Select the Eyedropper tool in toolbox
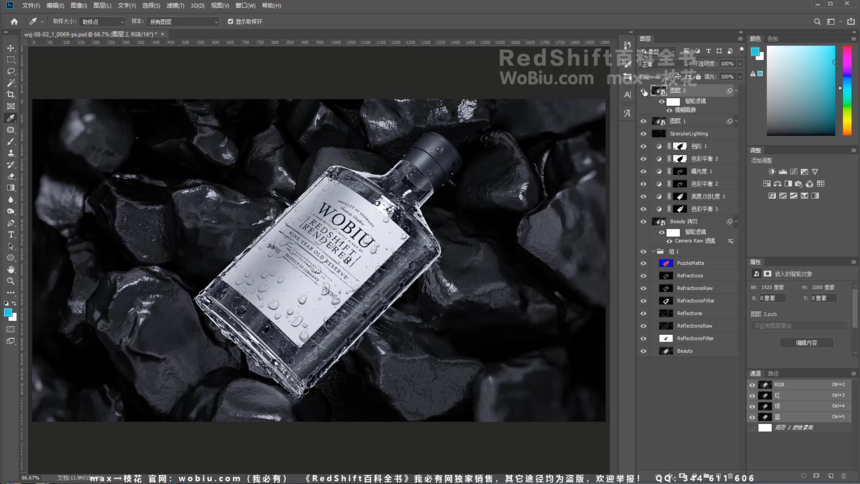The height and width of the screenshot is (484, 860). coord(10,118)
